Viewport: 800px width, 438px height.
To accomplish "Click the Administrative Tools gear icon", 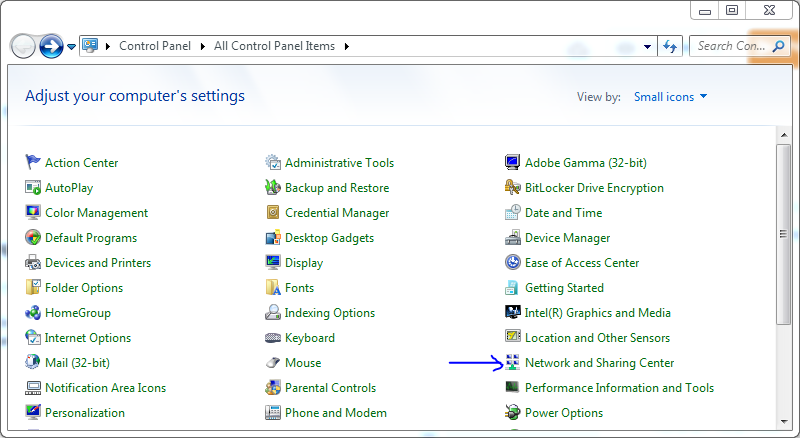I will coord(273,162).
